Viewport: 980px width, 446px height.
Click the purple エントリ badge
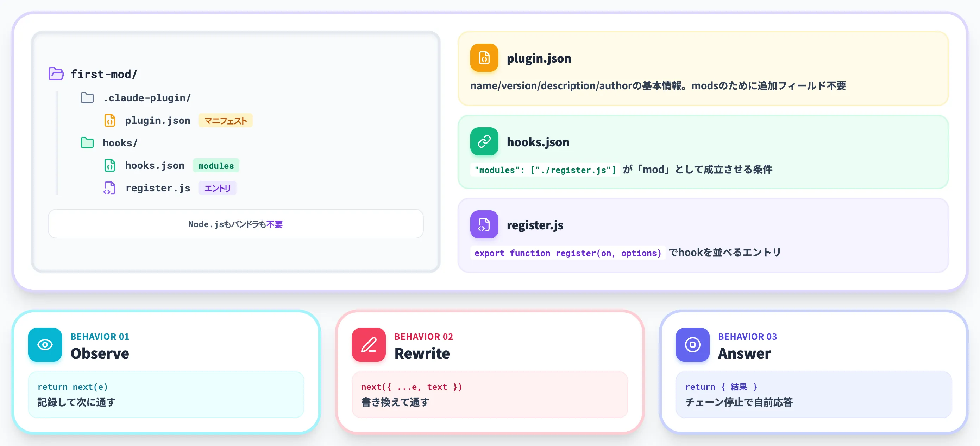tap(217, 188)
